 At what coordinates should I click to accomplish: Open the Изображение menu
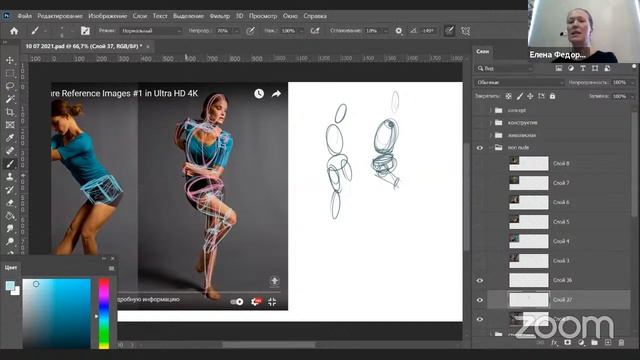108,16
